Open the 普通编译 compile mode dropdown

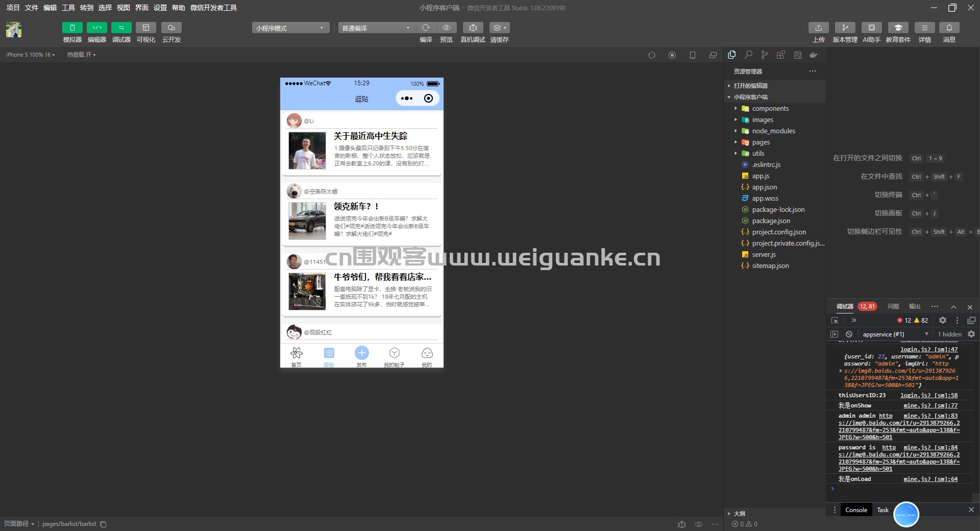tap(376, 28)
